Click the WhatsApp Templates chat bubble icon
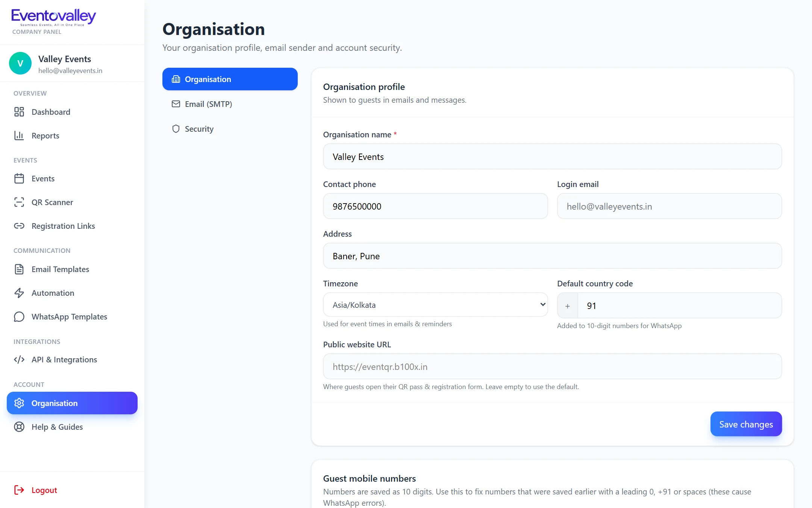Image resolution: width=812 pixels, height=508 pixels. tap(19, 316)
